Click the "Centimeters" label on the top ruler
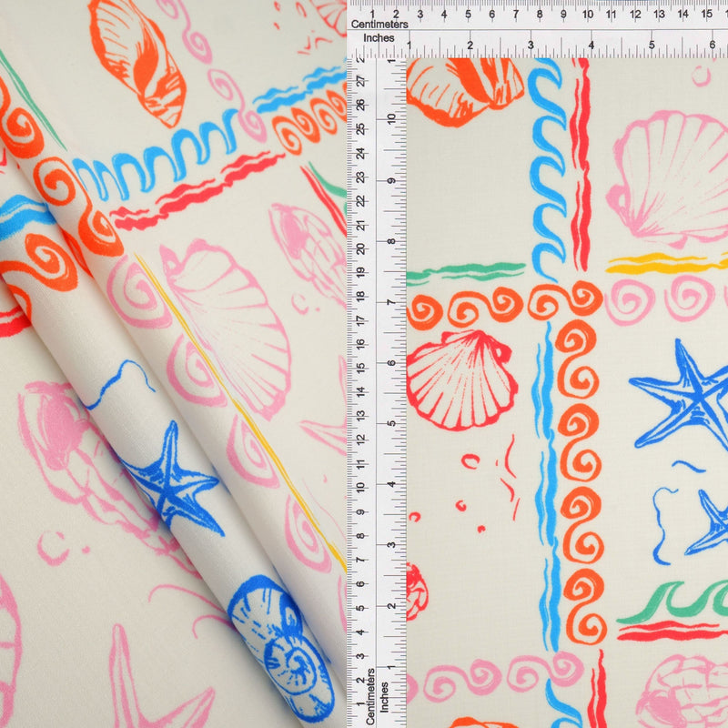The image size is (728, 728). tap(379, 25)
